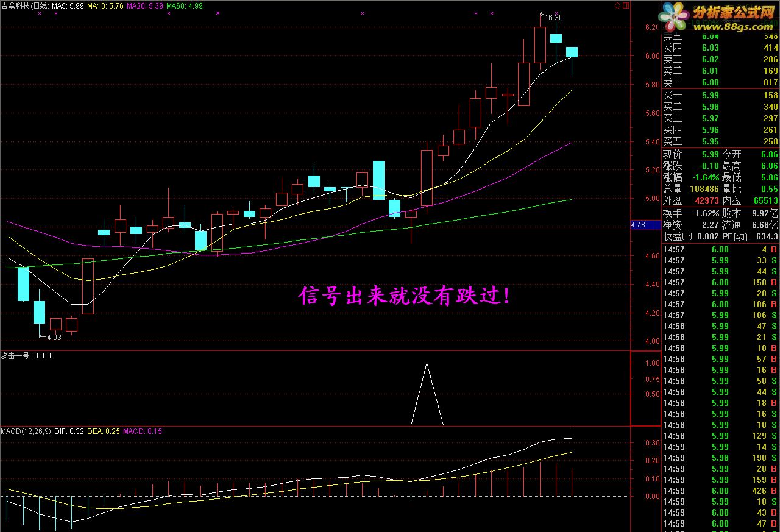
Task: Select the MA10: 5.76 indicator label
Action: tap(106, 5)
